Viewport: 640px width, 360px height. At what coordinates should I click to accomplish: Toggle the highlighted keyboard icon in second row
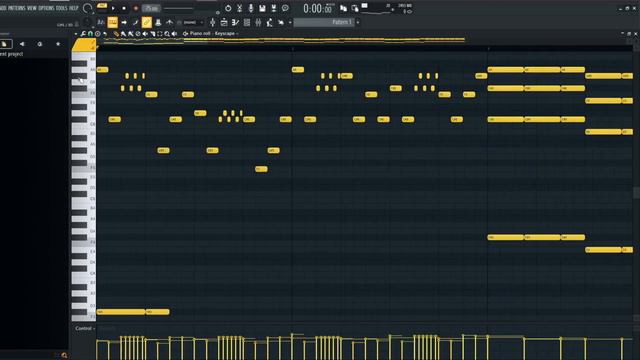pyautogui.click(x=113, y=22)
